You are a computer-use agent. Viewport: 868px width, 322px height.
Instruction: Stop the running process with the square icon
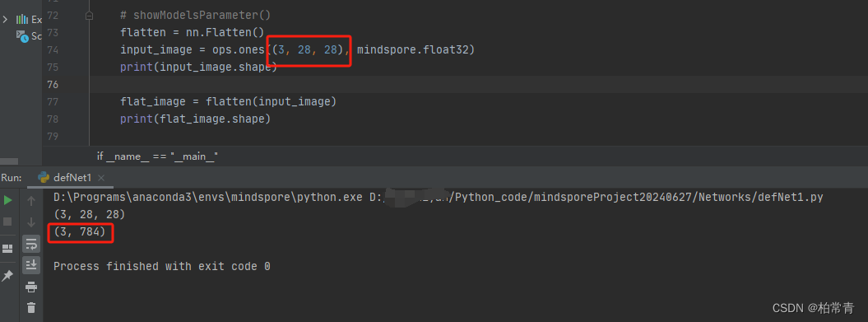7,222
